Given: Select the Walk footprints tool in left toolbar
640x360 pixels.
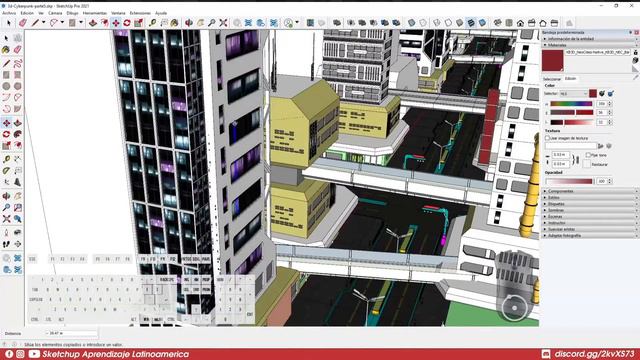Looking at the screenshot, I should pos(6,244).
